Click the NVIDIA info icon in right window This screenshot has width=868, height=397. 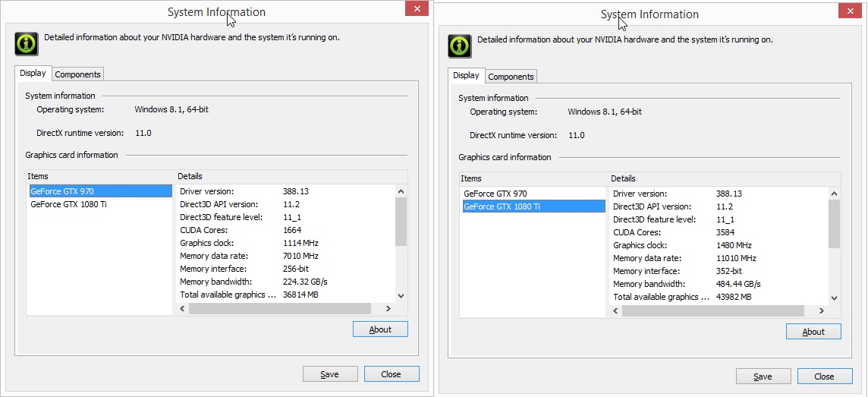click(x=460, y=46)
